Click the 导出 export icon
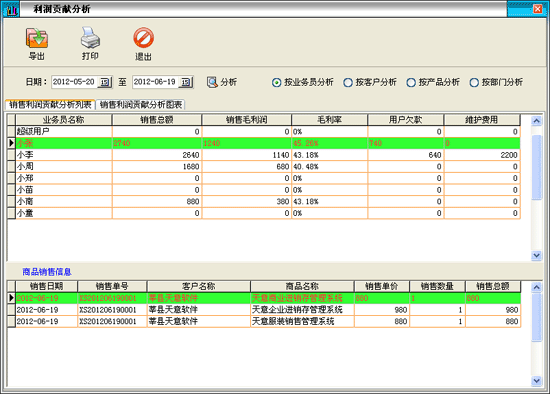 [x=36, y=38]
